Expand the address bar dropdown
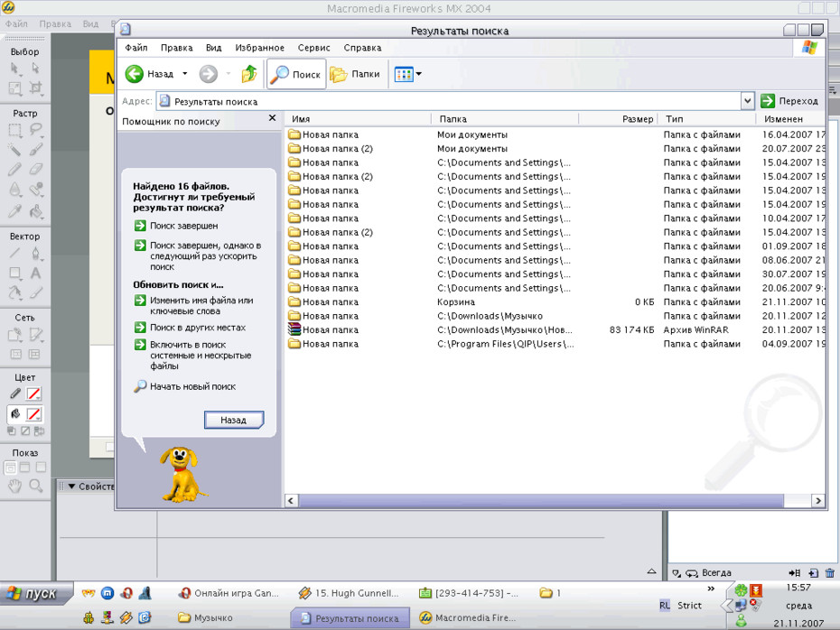This screenshot has height=630, width=840. click(x=747, y=100)
